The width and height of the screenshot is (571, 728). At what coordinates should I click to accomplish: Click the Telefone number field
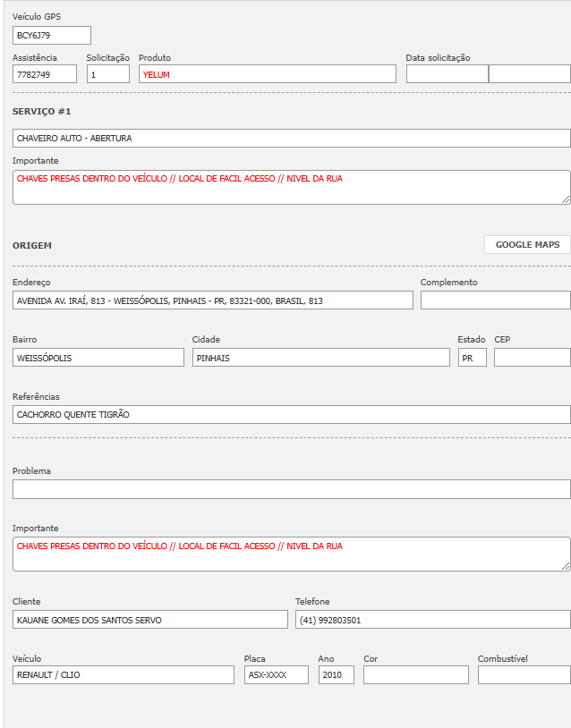tap(432, 620)
